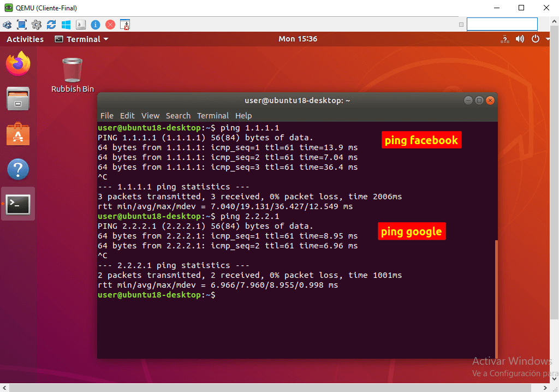Click the volume speaker icon in the top bar
Viewport: 559px width, 392px height.
520,39
